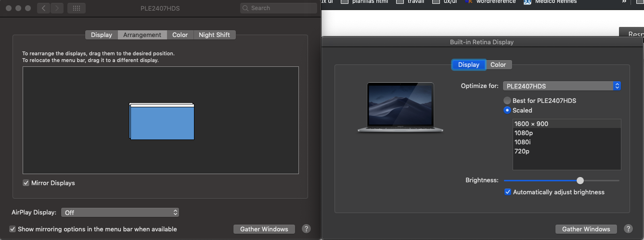Select Display tab in Built-in Retina window
Viewport: 644px width, 240px height.
tap(468, 64)
